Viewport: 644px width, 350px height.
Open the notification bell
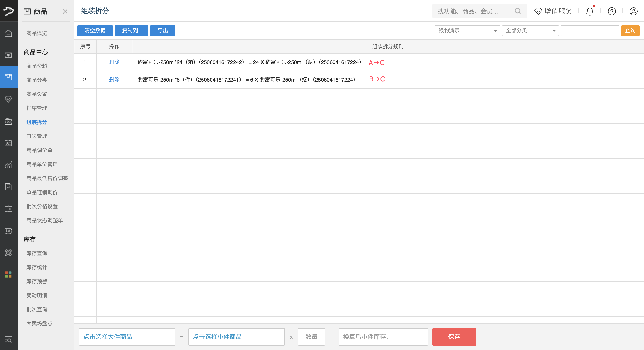click(590, 11)
